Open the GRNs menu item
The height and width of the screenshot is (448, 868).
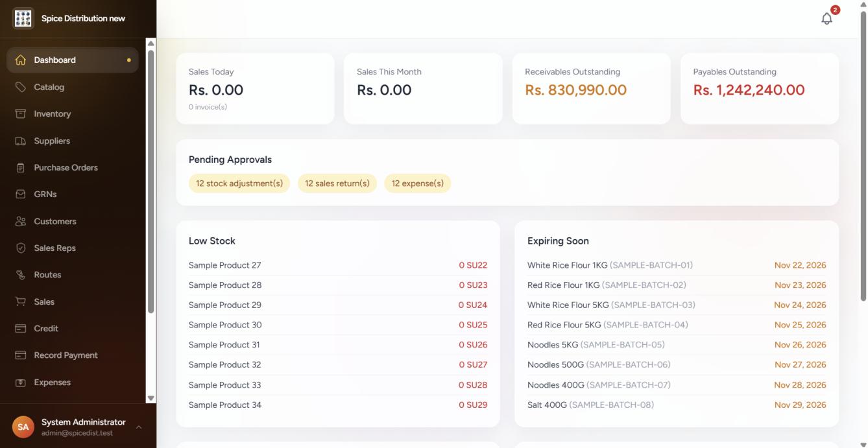click(x=73, y=194)
